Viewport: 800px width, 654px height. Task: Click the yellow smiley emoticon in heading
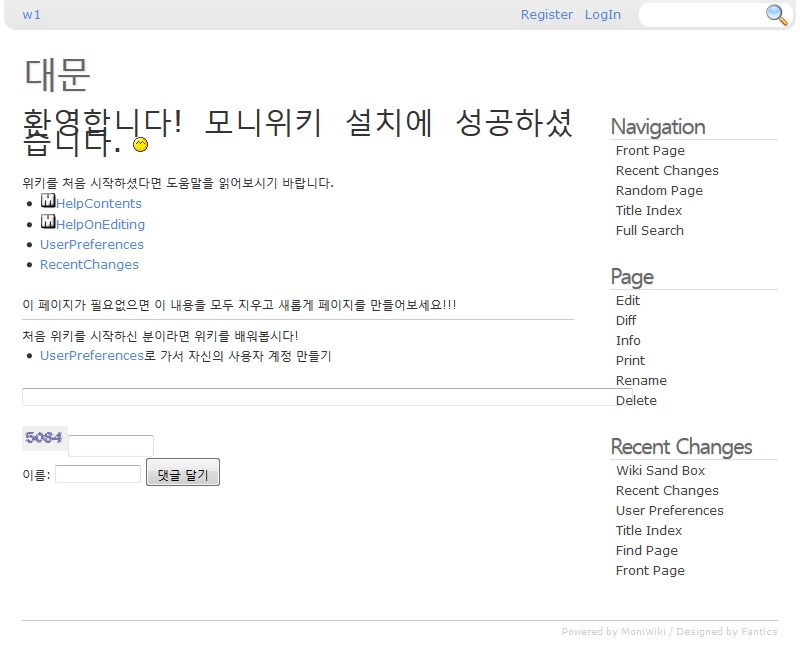pos(141,145)
